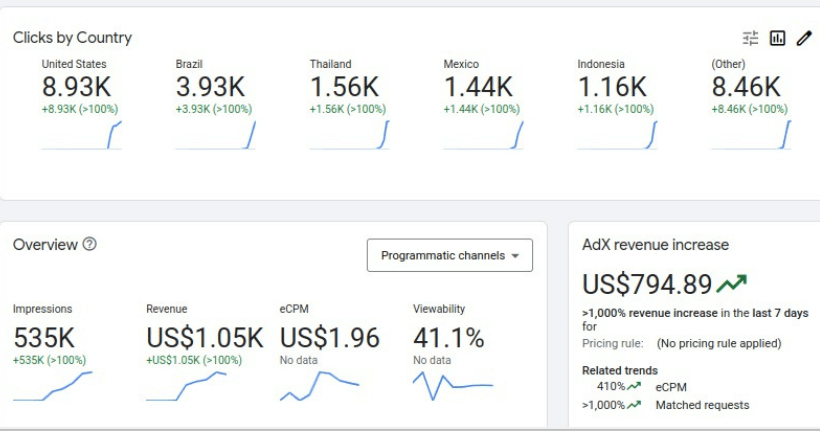Click the eCPM related trend arrow icon
820x440 pixels.
634,387
